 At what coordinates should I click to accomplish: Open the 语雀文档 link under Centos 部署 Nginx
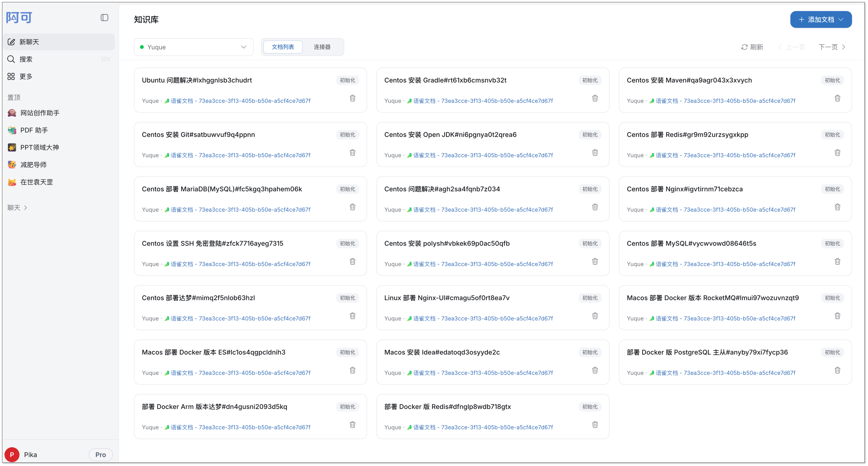click(x=722, y=209)
